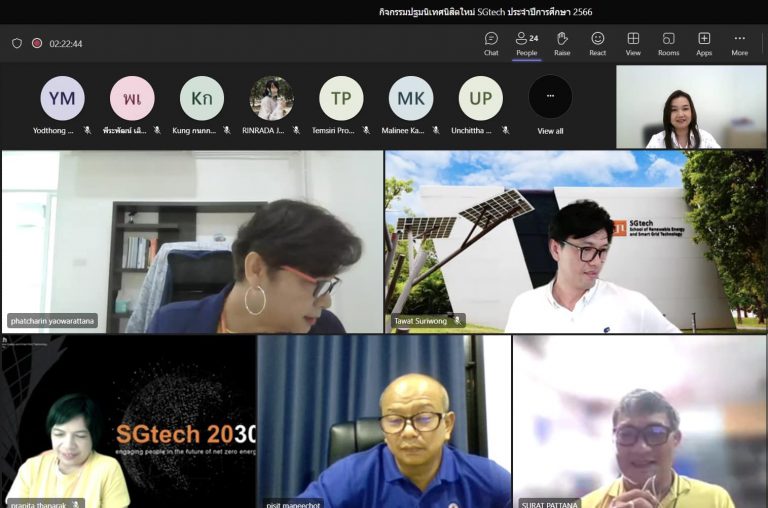Screen dimensions: 768x508
Task: Expand View all participants
Action: tap(550, 105)
